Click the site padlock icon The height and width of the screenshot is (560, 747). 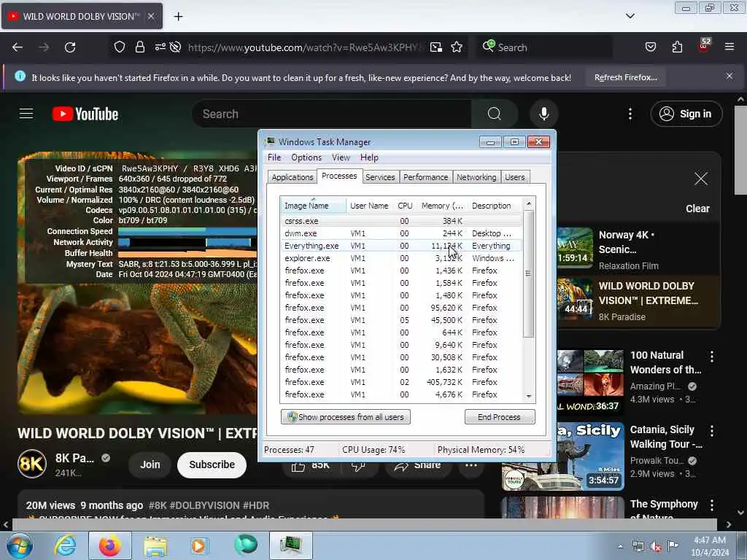139,47
